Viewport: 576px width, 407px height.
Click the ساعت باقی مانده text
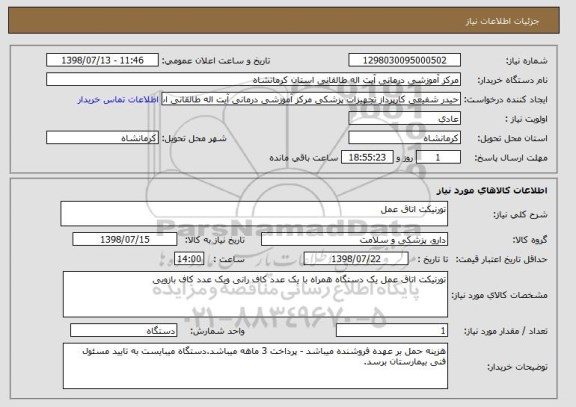coord(304,158)
